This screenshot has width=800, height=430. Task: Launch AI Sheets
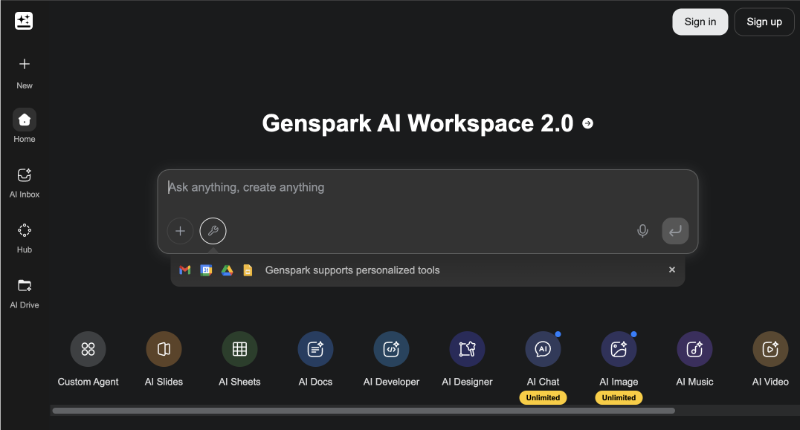239,359
